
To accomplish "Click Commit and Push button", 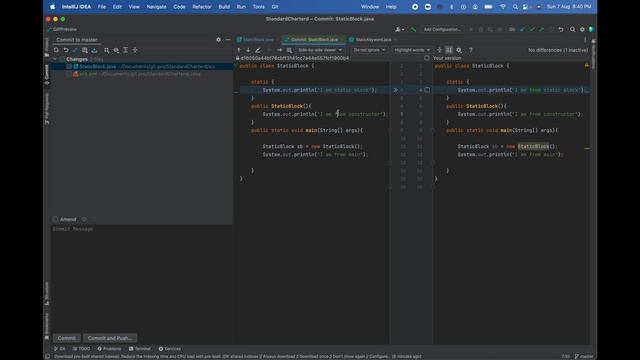I will click(110, 338).
